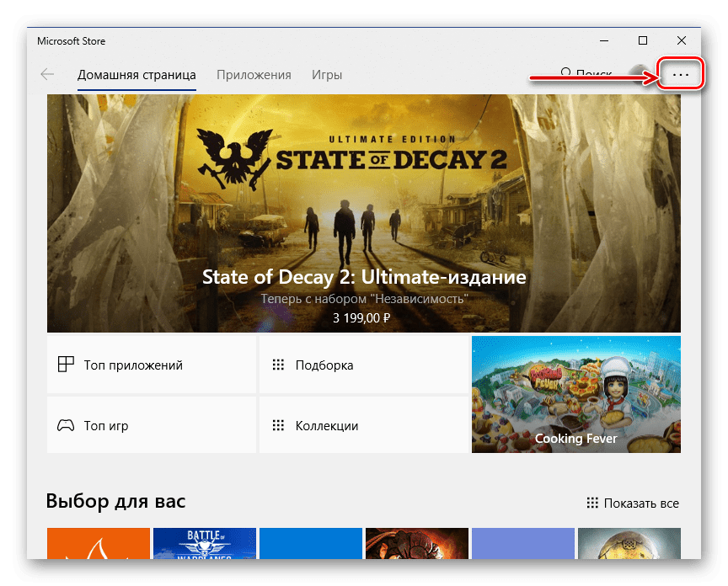Switch to the Домашняя страница tab
The image size is (728, 586).
click(x=136, y=75)
